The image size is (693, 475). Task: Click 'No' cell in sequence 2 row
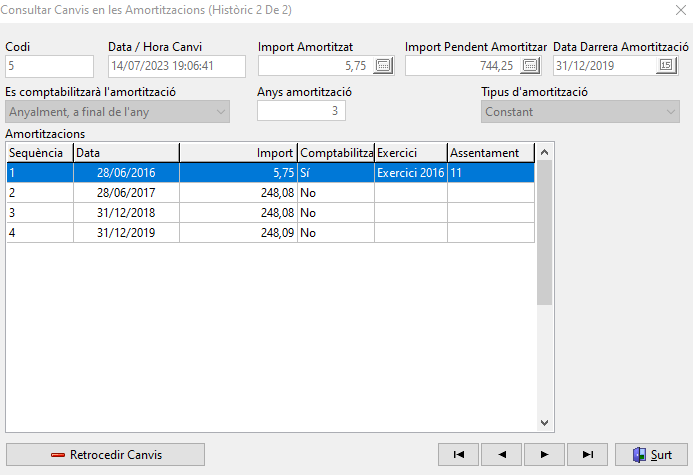click(x=336, y=193)
